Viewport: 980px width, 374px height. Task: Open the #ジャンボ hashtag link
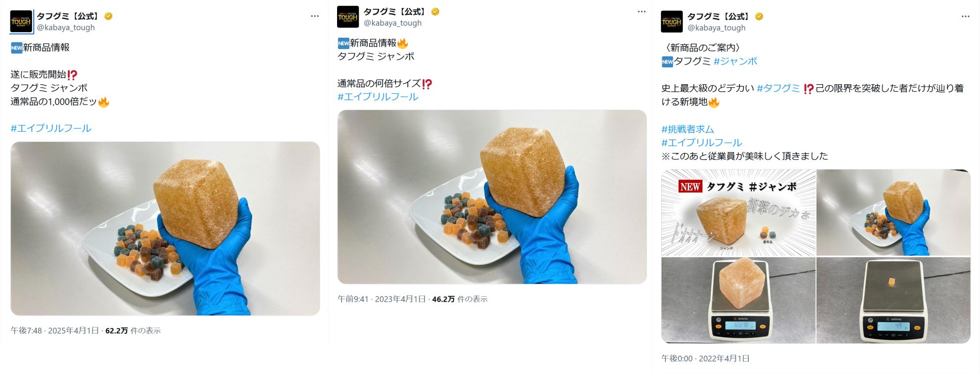click(735, 61)
